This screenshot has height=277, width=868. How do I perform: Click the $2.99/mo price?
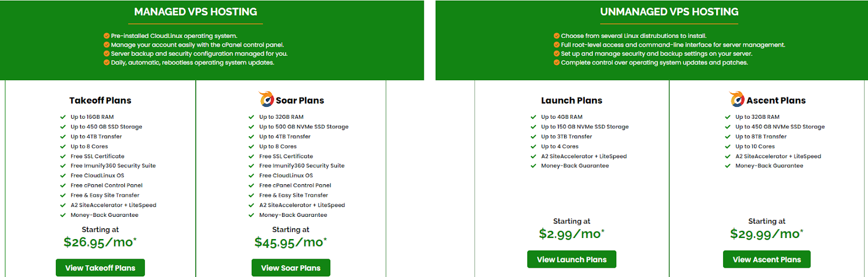572,234
